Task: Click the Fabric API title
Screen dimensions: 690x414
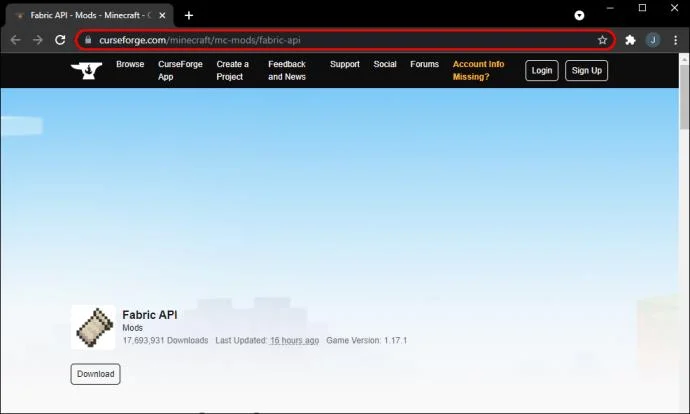Action: coord(150,315)
